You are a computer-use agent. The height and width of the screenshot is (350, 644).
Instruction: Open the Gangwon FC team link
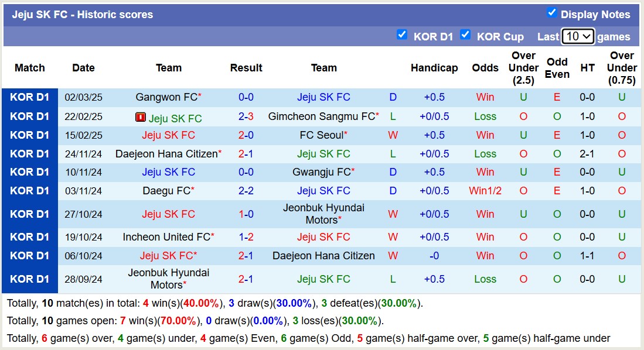point(166,97)
